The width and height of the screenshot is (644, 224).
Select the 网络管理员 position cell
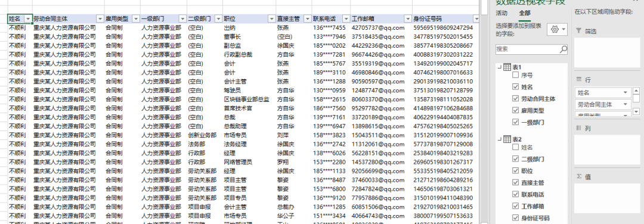click(x=249, y=161)
